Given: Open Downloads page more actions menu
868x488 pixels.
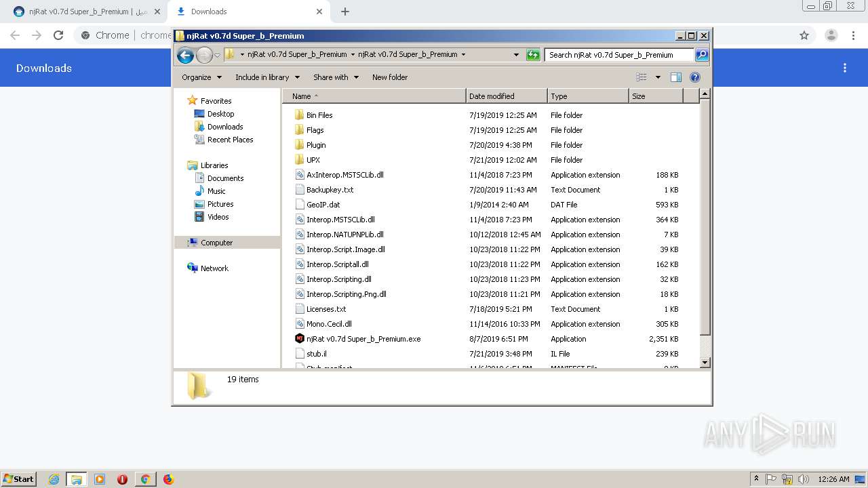Looking at the screenshot, I should click(845, 68).
